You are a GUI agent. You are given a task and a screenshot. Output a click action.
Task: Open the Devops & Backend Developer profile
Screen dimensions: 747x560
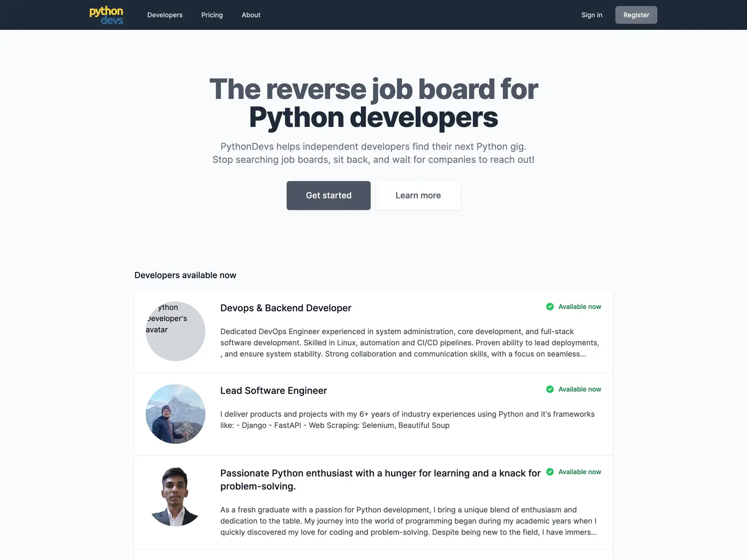click(x=286, y=308)
